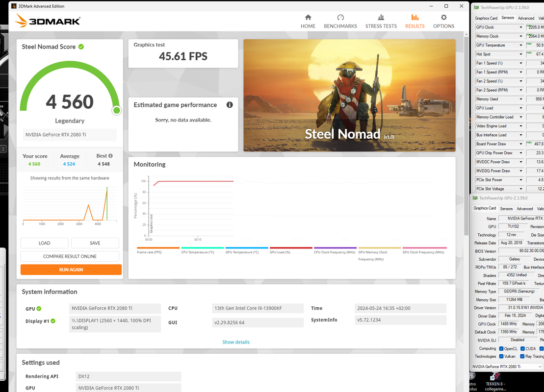Expand the Memory Clock sensor dropdown
This screenshot has width=544, height=392.
(x=521, y=36)
